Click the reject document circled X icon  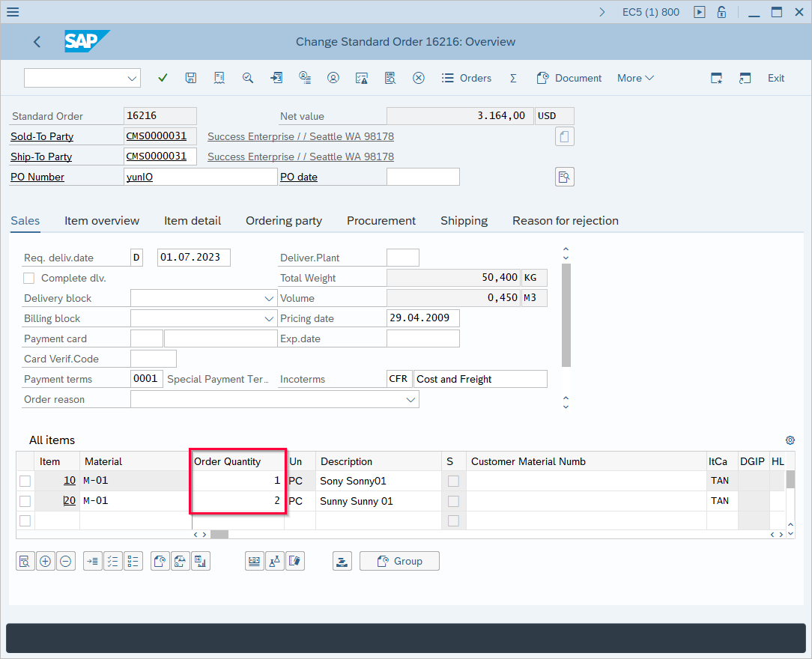pyautogui.click(x=419, y=78)
